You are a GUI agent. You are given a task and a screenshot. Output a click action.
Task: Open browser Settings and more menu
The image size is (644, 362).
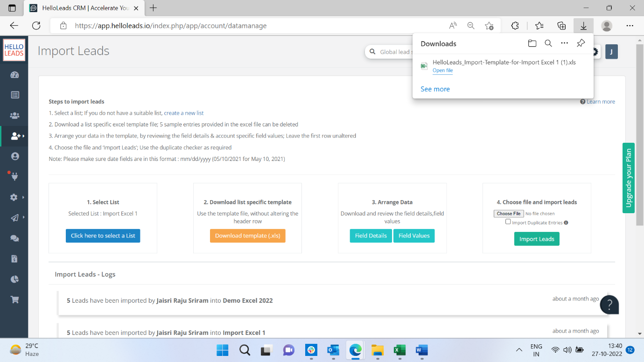[630, 26]
